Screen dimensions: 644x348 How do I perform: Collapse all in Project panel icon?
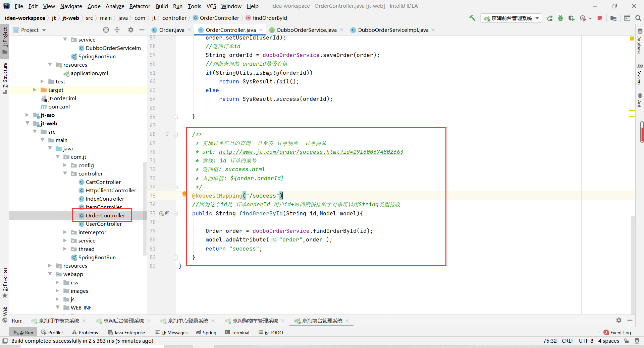click(x=117, y=30)
